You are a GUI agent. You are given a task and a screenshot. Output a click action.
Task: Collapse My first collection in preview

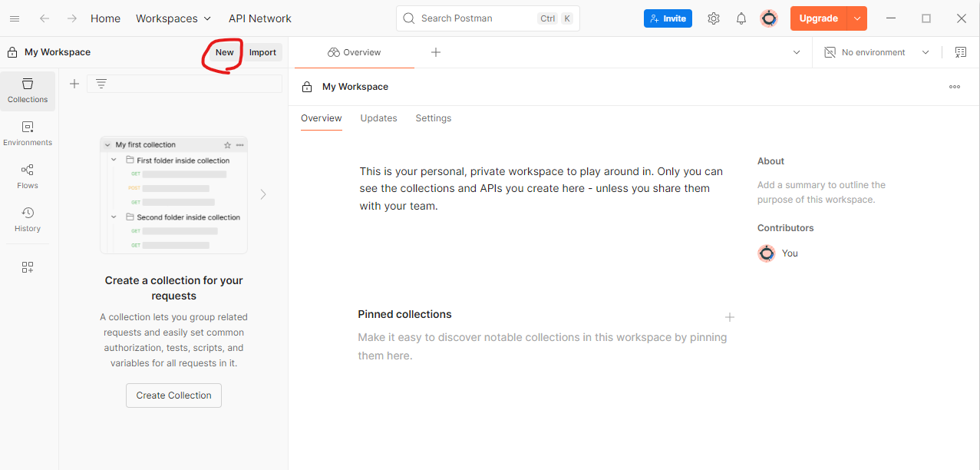coord(107,145)
